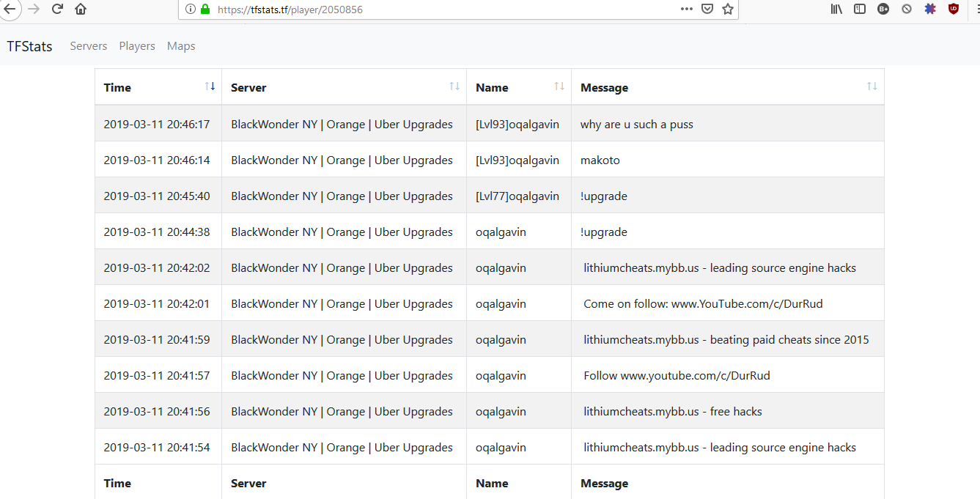Select the Name header label
The image size is (980, 499).
[x=492, y=88]
